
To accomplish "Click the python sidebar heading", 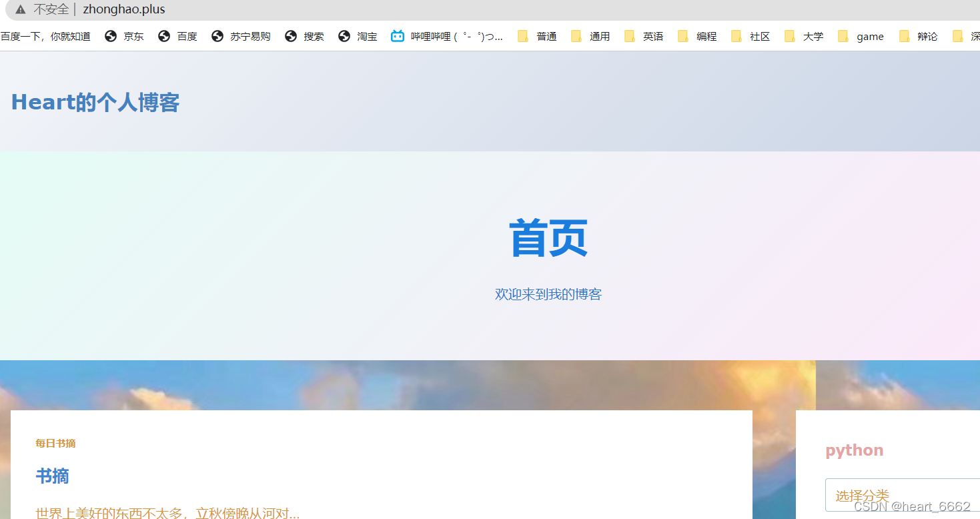I will [x=855, y=450].
